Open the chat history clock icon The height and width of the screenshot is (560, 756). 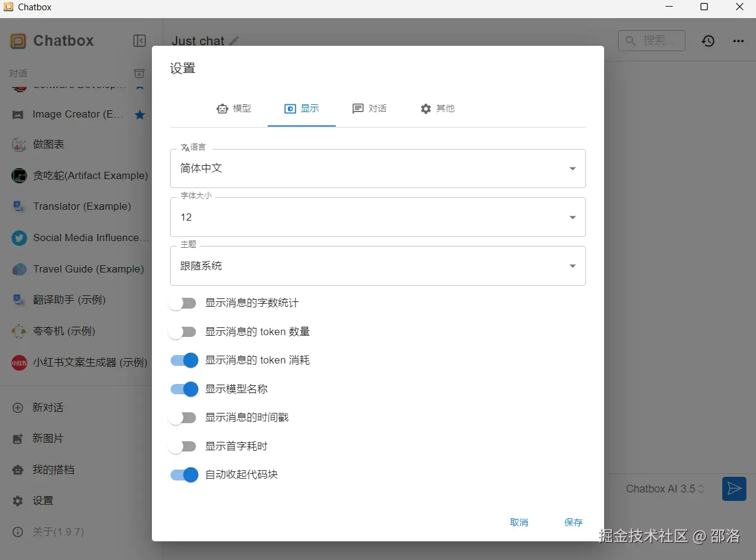point(708,41)
